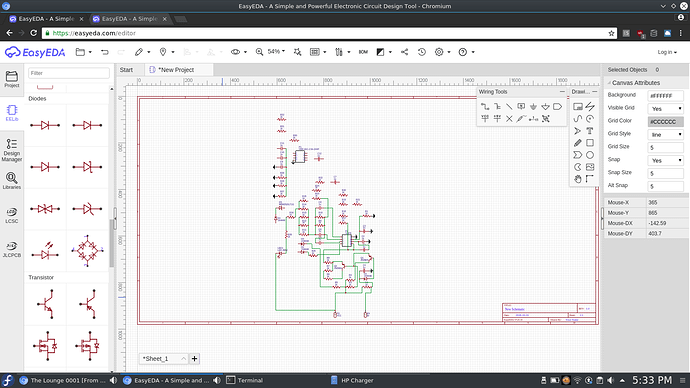
Task: Switch to the Start tab
Action: pos(126,70)
